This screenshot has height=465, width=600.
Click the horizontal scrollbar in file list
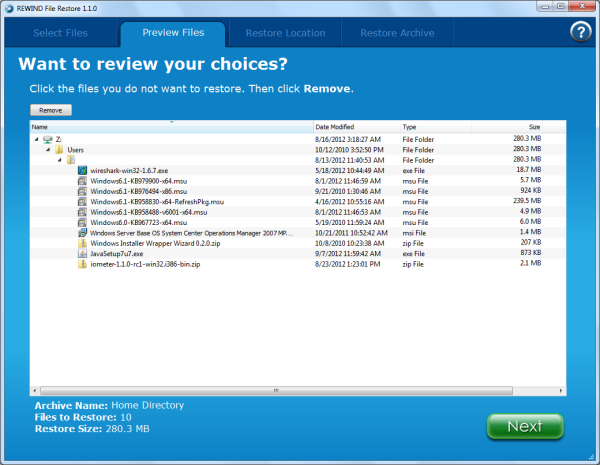275,390
